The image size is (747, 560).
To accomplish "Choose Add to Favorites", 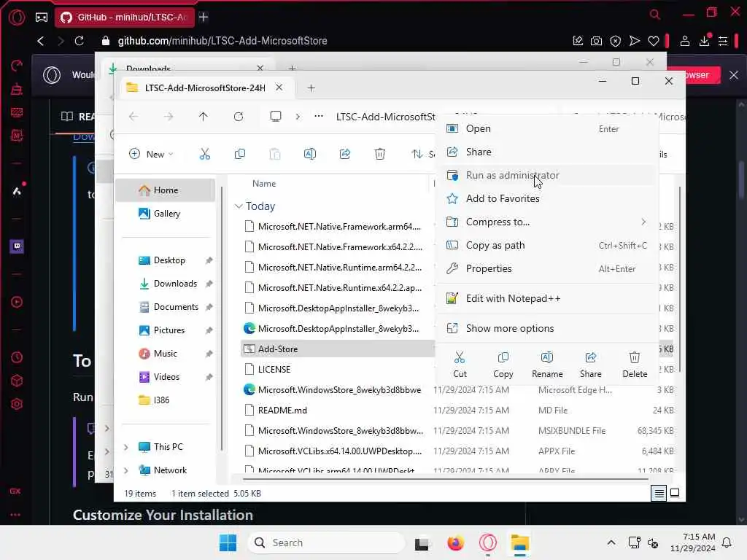I will click(547, 198).
